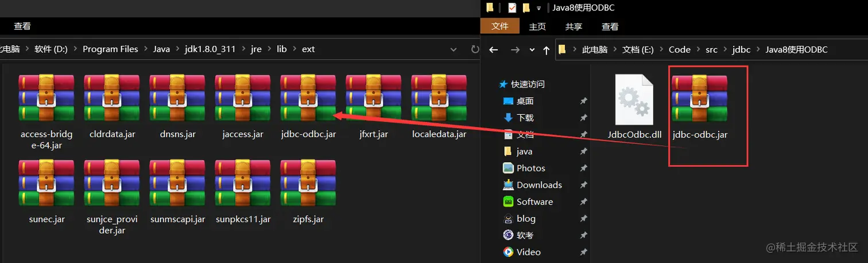The image size is (868, 263).
Task: Unpin blog using its pin icon
Action: coord(583,219)
